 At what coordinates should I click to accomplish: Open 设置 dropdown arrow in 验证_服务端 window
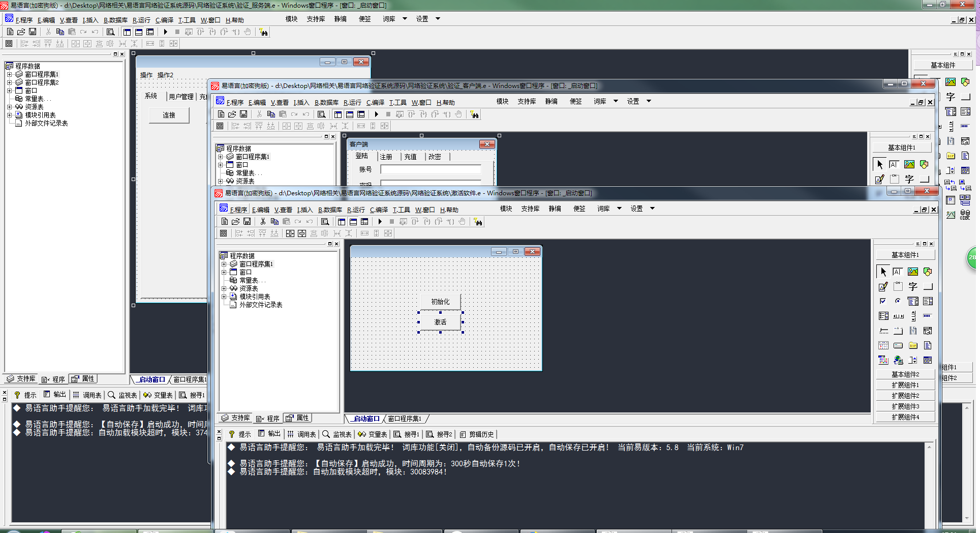coord(438,19)
